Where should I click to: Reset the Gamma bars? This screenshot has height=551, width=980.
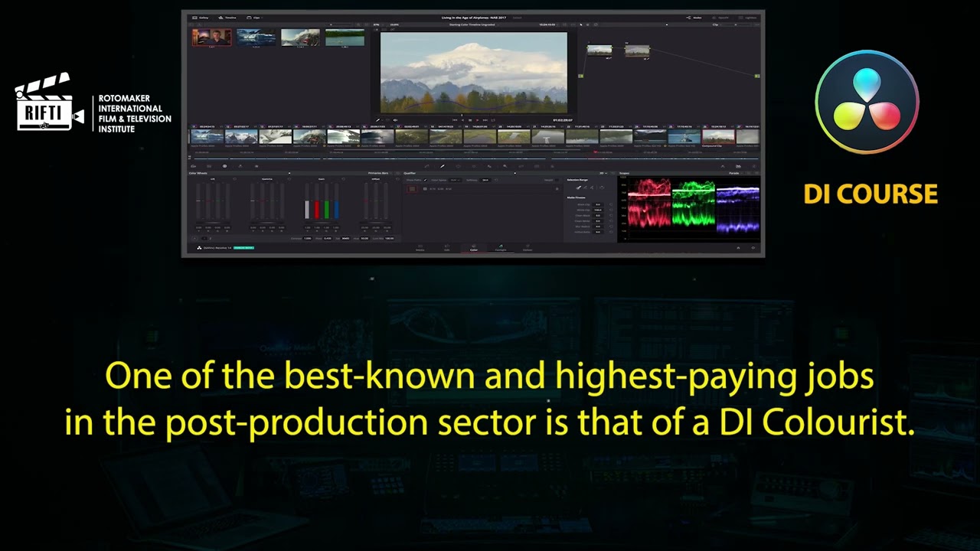click(289, 179)
